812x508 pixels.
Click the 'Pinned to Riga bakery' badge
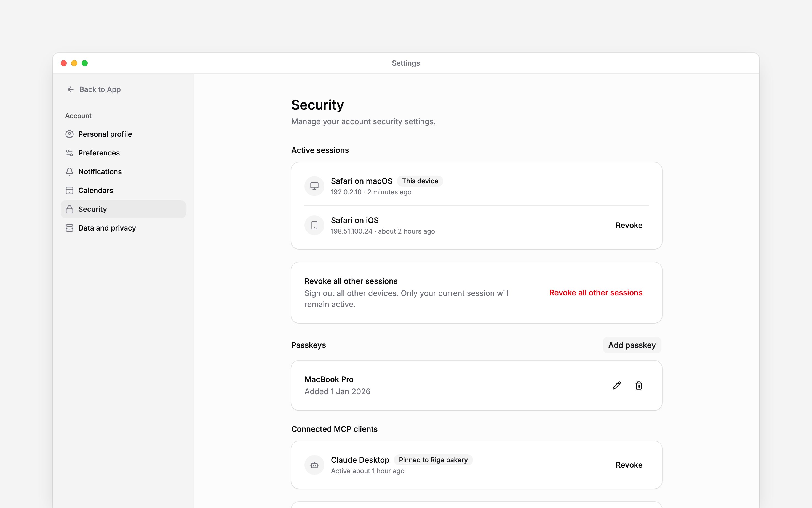433,460
